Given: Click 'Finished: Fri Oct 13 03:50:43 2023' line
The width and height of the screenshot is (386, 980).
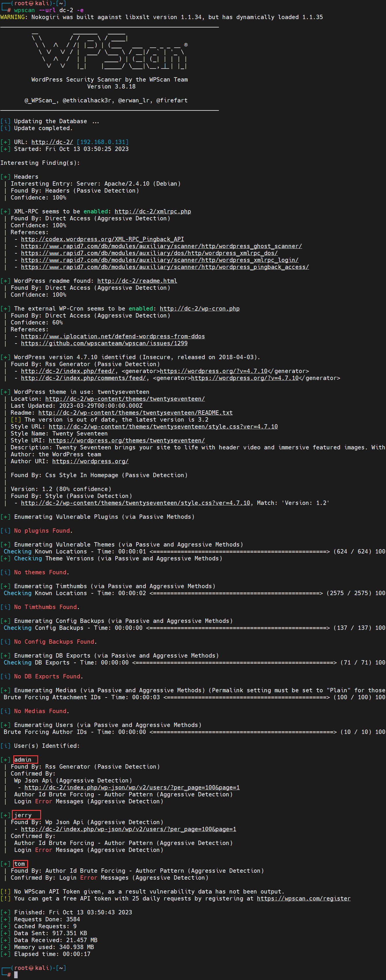Looking at the screenshot, I should click(73, 913).
